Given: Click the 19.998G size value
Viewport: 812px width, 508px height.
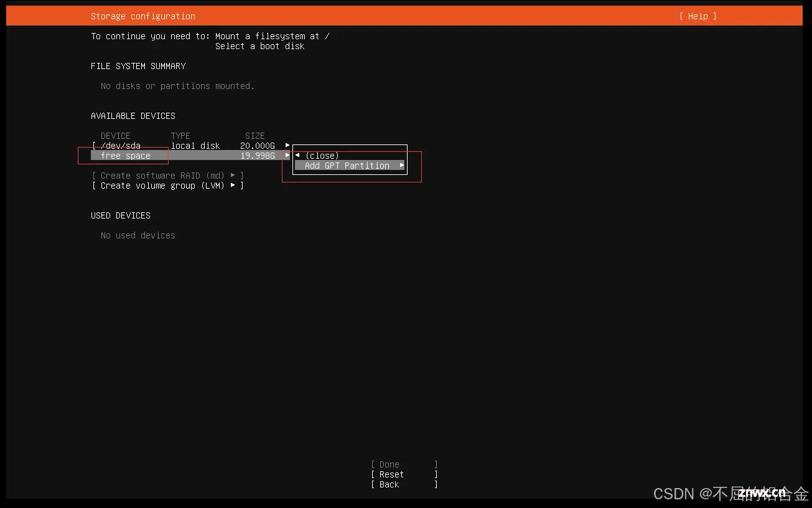Looking at the screenshot, I should coord(258,156).
